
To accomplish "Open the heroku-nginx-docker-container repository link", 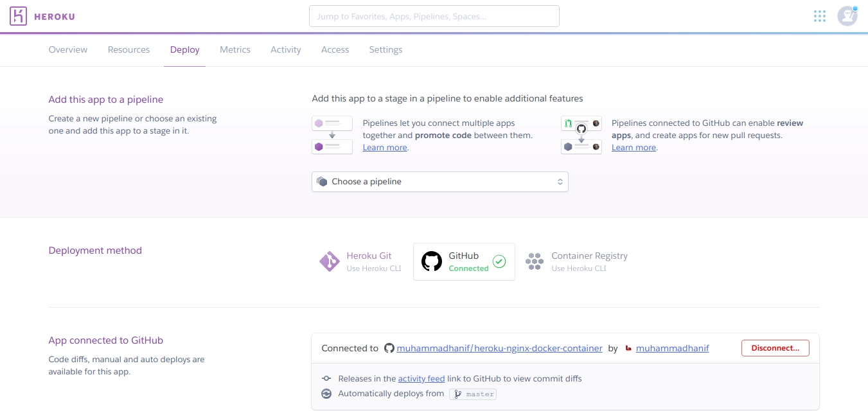I will click(500, 348).
